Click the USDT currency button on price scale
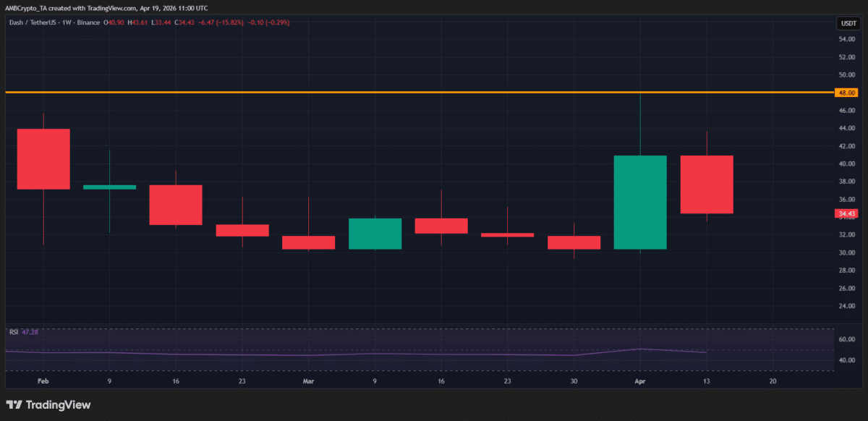 click(x=847, y=23)
